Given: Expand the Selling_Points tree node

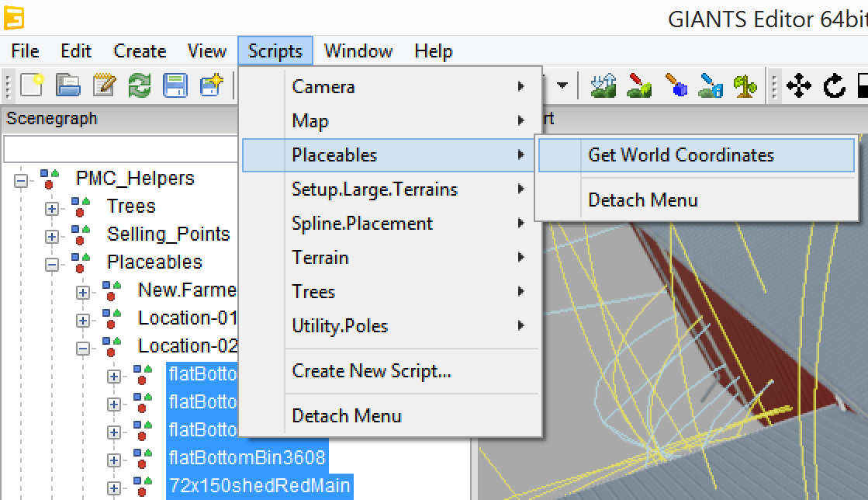Looking at the screenshot, I should pos(52,237).
